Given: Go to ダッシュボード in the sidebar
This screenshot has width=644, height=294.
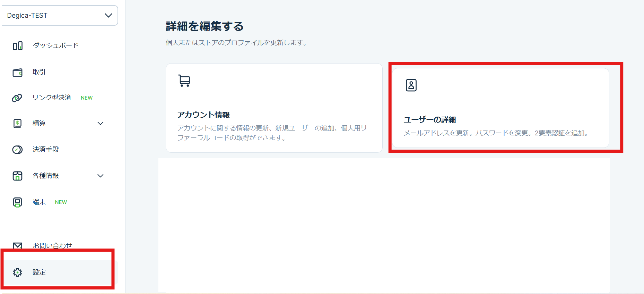Looking at the screenshot, I should [x=56, y=45].
